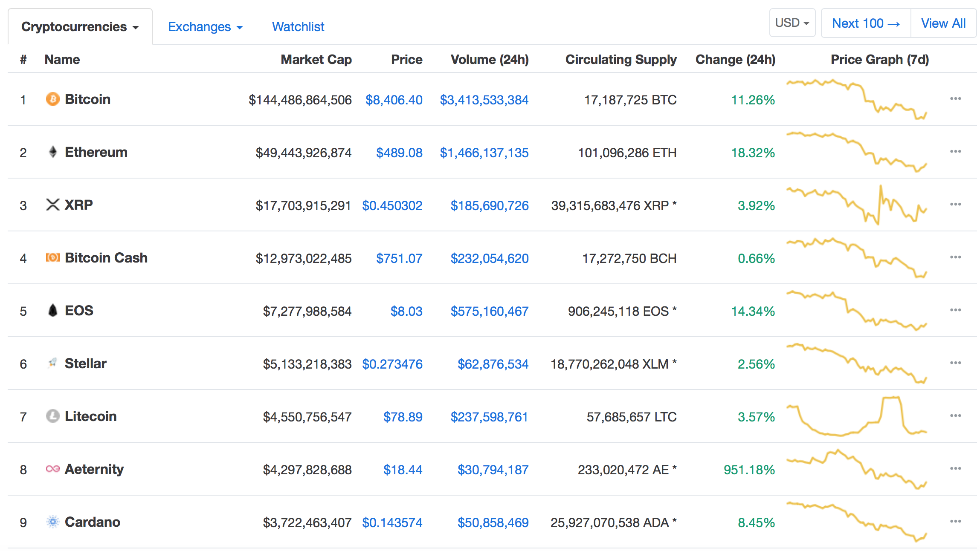Open the more-options menu for Stellar row
980x551 pixels.
tap(955, 363)
